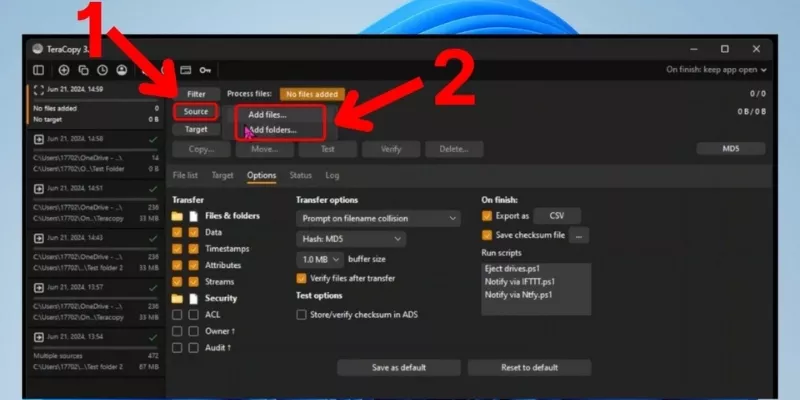The width and height of the screenshot is (800, 400).
Task: Click the task icon beside Jun 21, 2024, 14:58
Action: (39, 139)
